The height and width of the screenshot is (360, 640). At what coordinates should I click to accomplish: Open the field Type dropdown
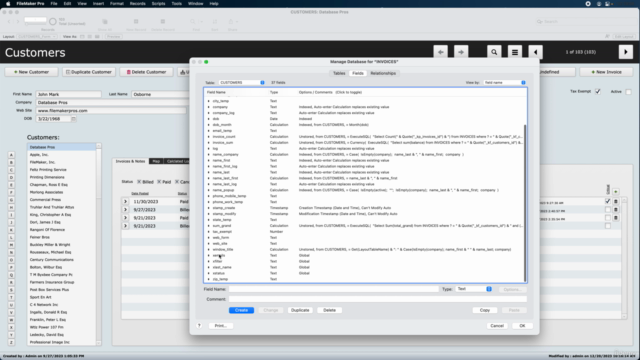click(473, 289)
